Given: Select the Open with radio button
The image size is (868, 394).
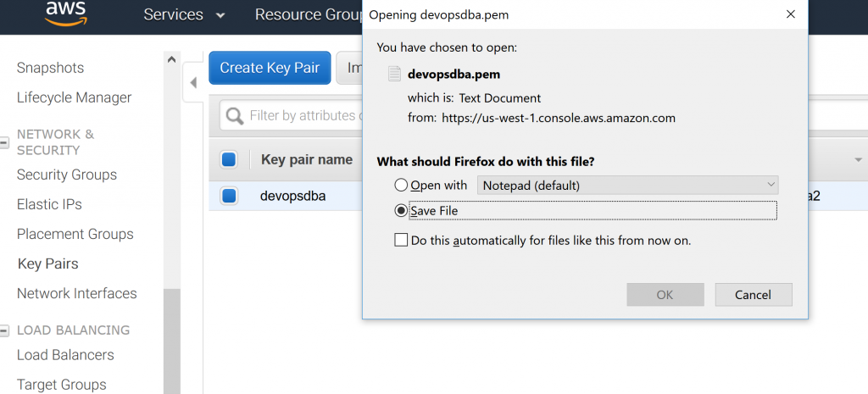Looking at the screenshot, I should (x=401, y=185).
